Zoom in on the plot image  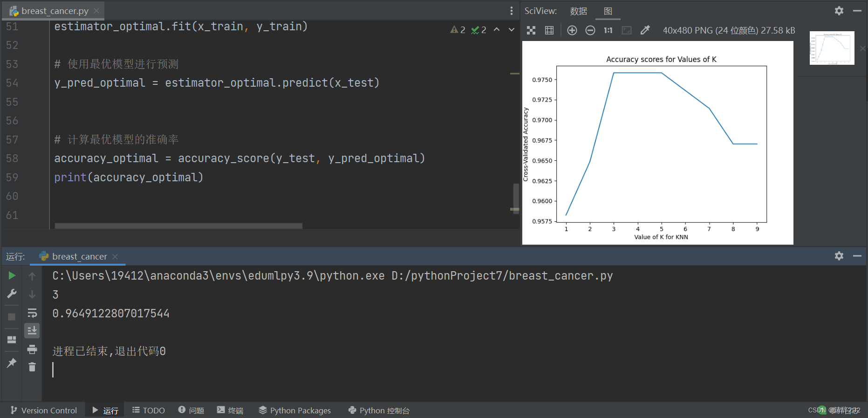pyautogui.click(x=572, y=30)
